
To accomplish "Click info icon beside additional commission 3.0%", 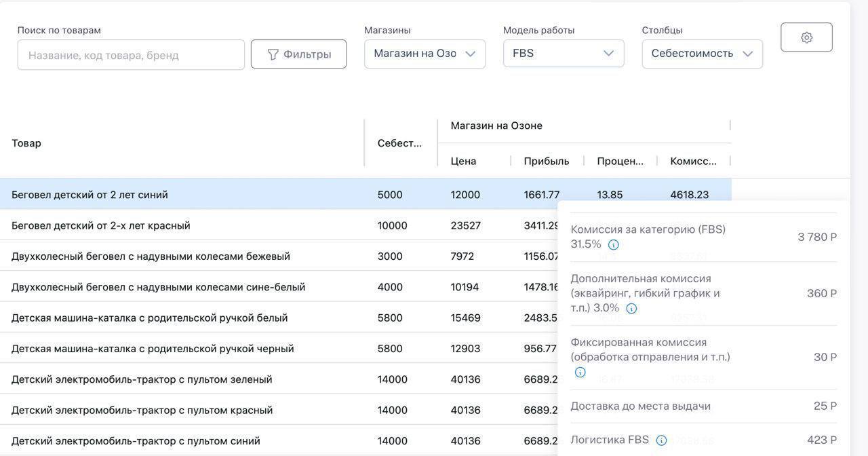I will click(x=631, y=309).
